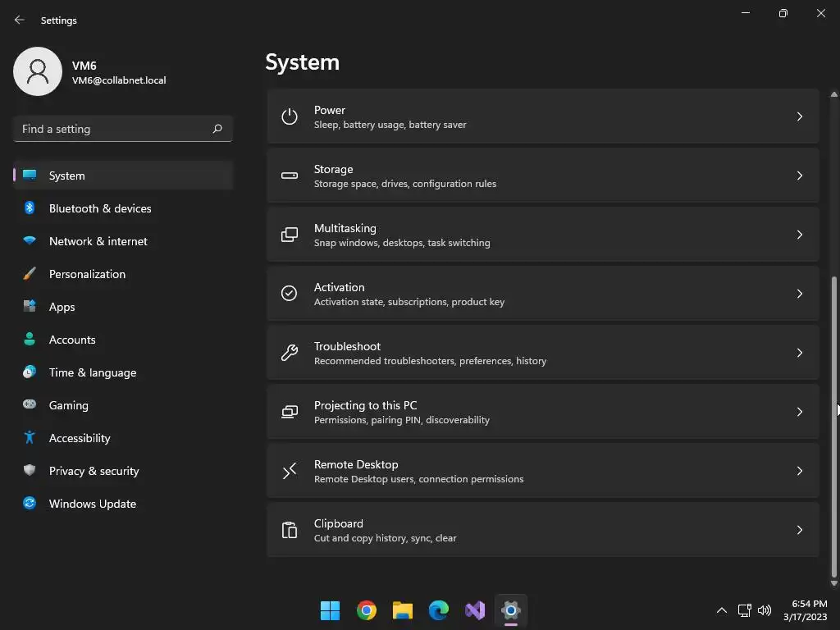The image size is (840, 630).
Task: Click the Power button icon
Action: 290,116
